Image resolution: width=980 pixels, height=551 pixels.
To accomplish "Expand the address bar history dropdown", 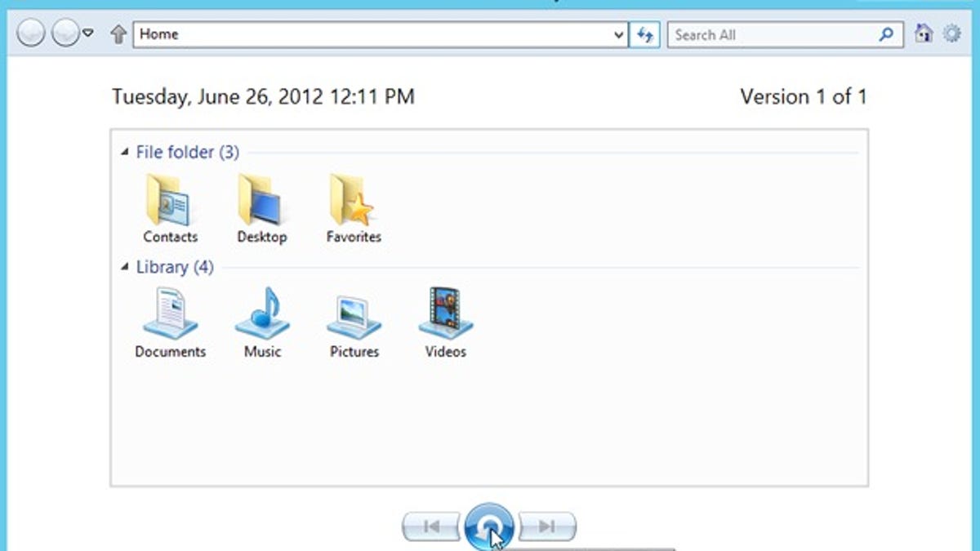I will pyautogui.click(x=618, y=35).
